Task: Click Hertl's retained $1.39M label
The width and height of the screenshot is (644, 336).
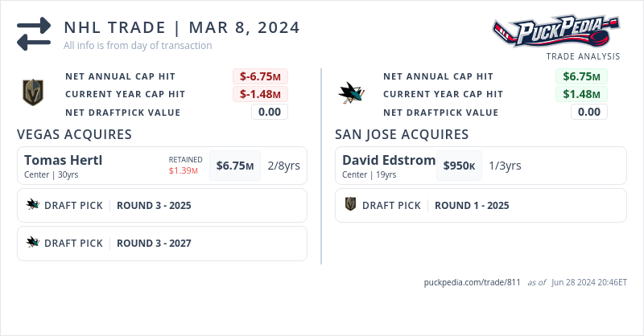Action: 184,170
